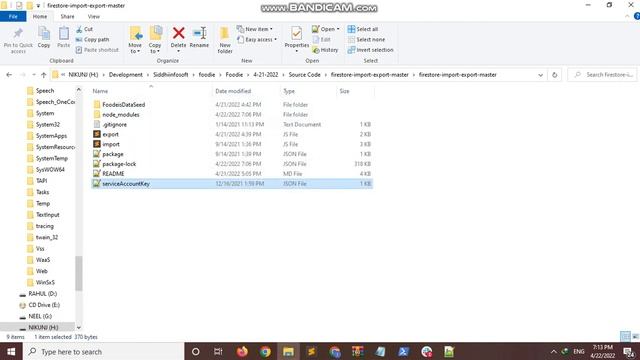Open SysWOW64 folder in navigation pane

pyautogui.click(x=50, y=169)
